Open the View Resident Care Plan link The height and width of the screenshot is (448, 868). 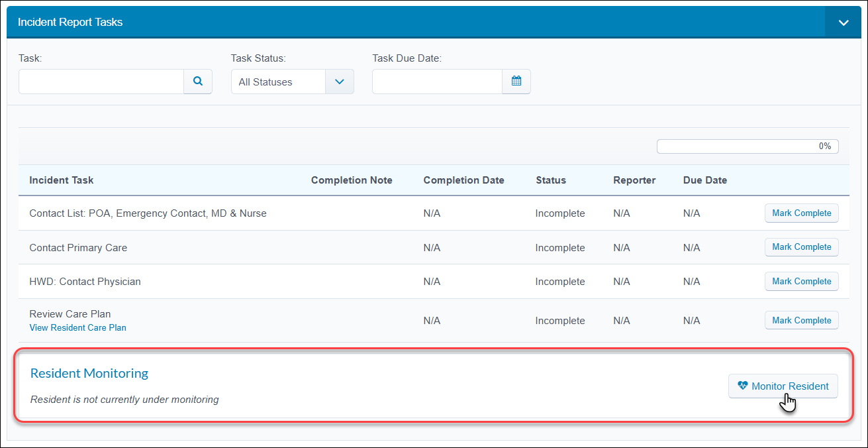pyautogui.click(x=77, y=327)
